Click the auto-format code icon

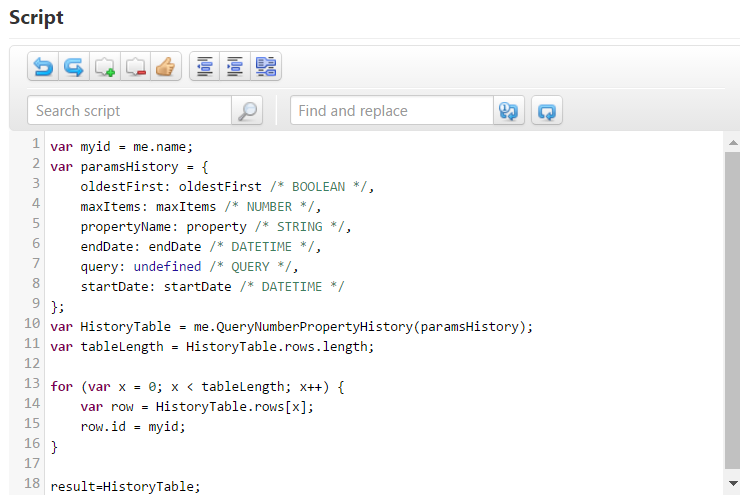tap(266, 67)
